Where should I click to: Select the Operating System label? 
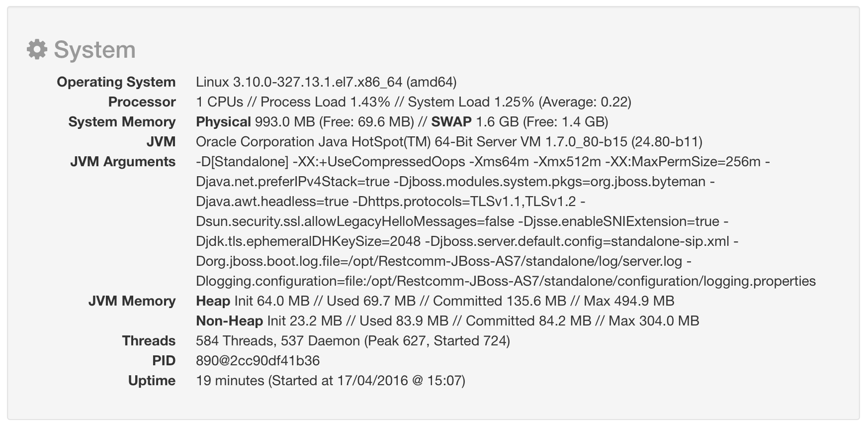116,82
